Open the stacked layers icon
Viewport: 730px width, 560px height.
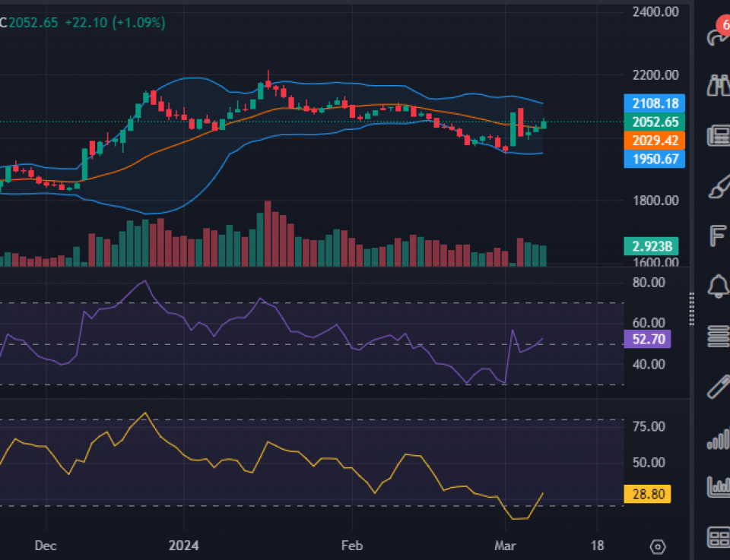718,335
